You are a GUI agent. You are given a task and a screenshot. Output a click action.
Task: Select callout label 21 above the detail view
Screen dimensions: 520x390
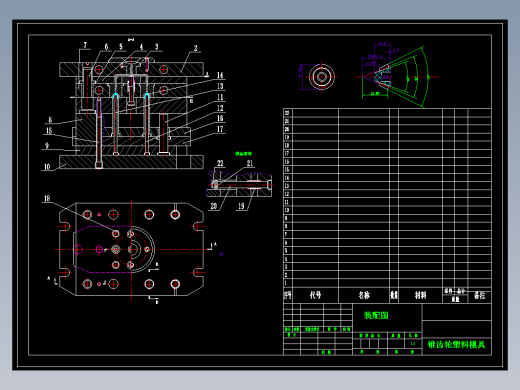click(250, 163)
